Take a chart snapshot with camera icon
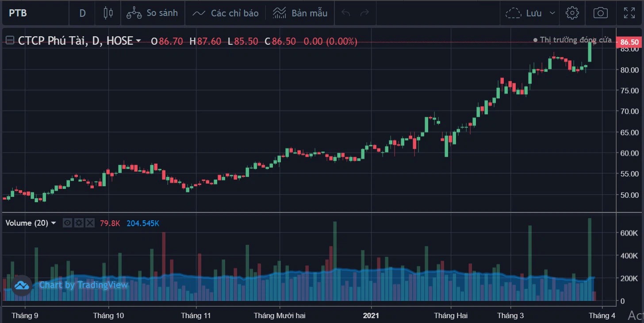Viewport: 644px width, 323px height. (600, 13)
